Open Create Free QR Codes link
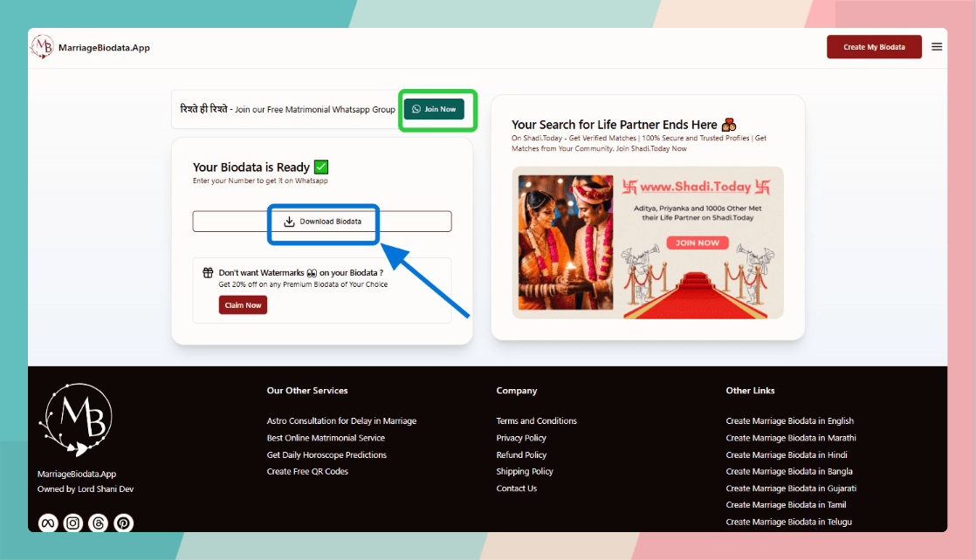Image resolution: width=976 pixels, height=560 pixels. coord(307,471)
